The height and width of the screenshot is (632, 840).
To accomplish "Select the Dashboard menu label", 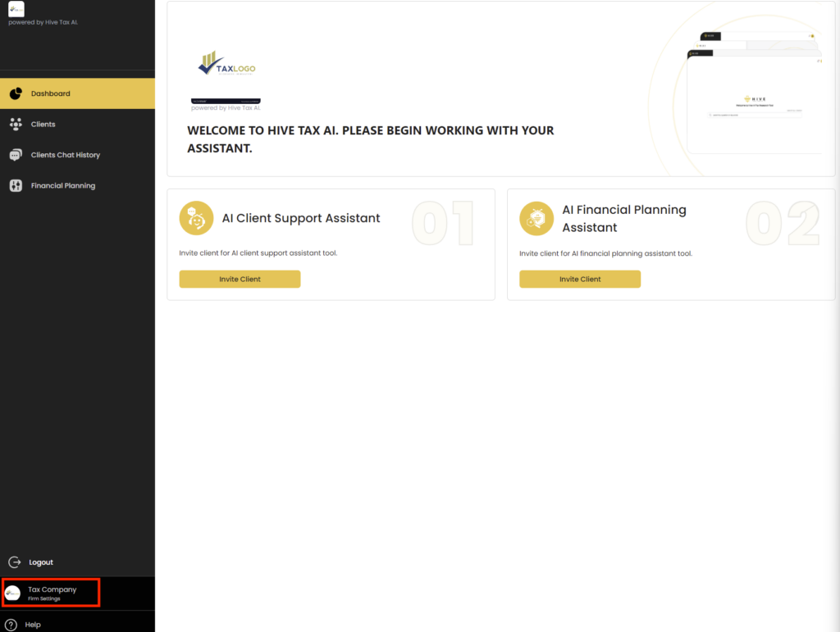I will pyautogui.click(x=51, y=93).
